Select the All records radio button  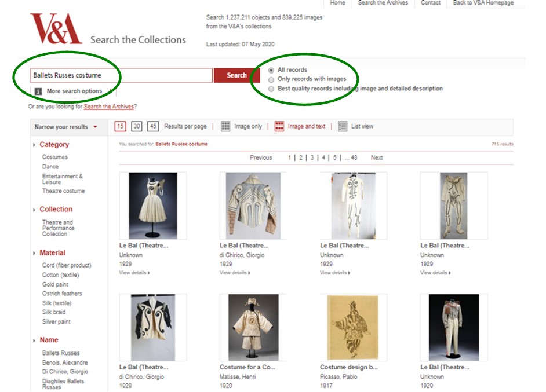point(271,70)
